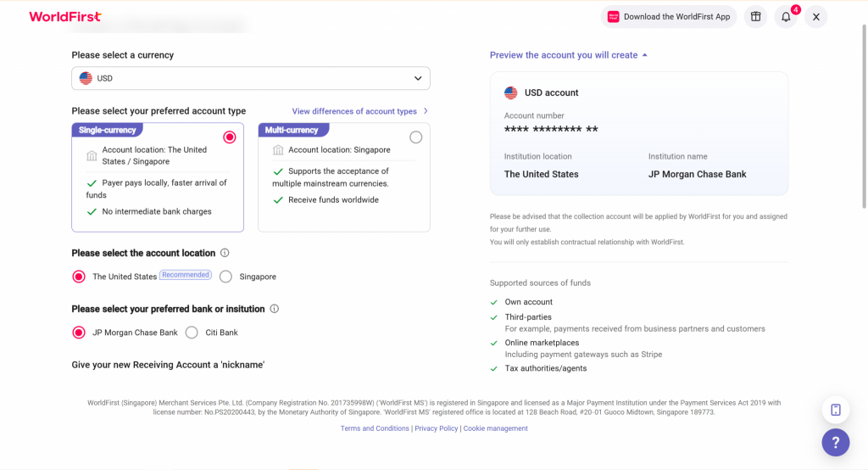Choose Singapore as account location
868x470 pixels.
coord(226,277)
